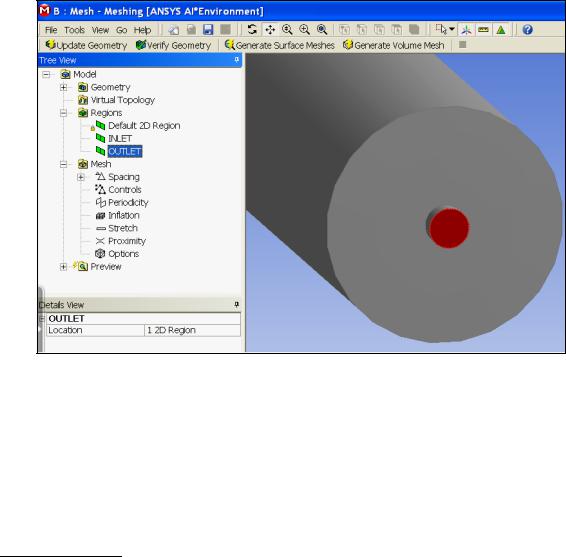Expand the Preview tree node

click(x=64, y=267)
